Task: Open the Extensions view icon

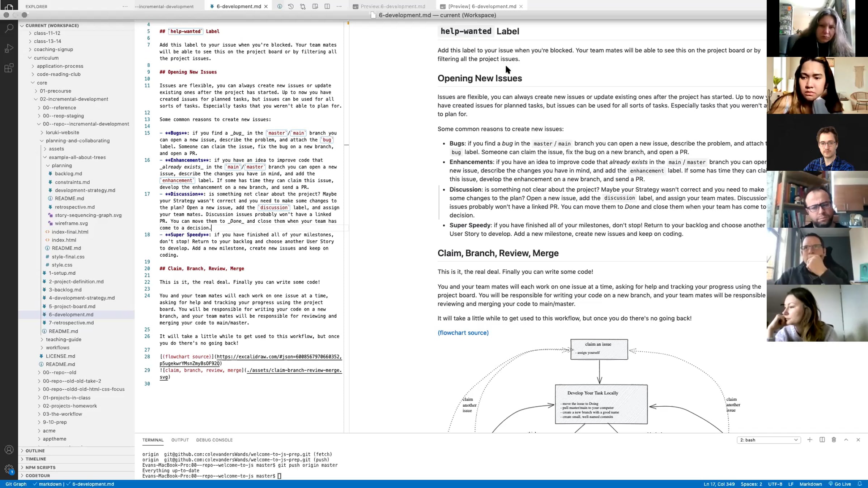Action: [x=9, y=68]
